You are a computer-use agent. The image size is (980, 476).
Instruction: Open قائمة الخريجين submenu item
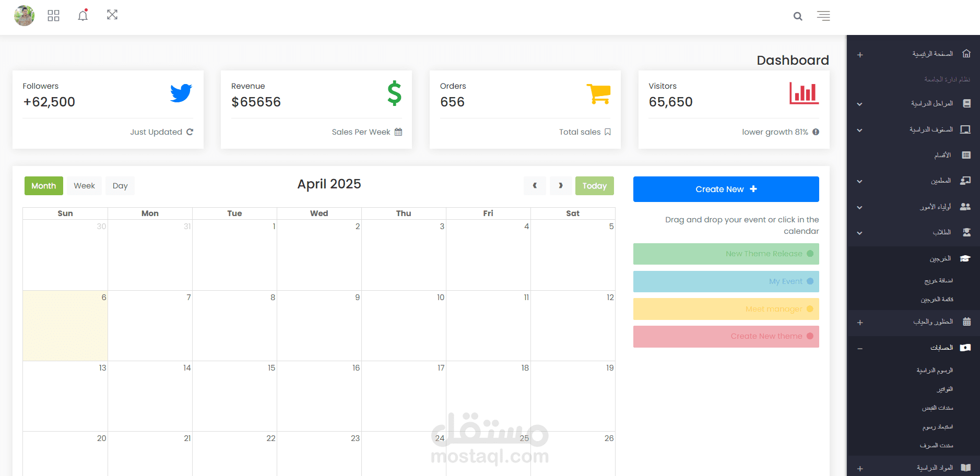point(937,300)
